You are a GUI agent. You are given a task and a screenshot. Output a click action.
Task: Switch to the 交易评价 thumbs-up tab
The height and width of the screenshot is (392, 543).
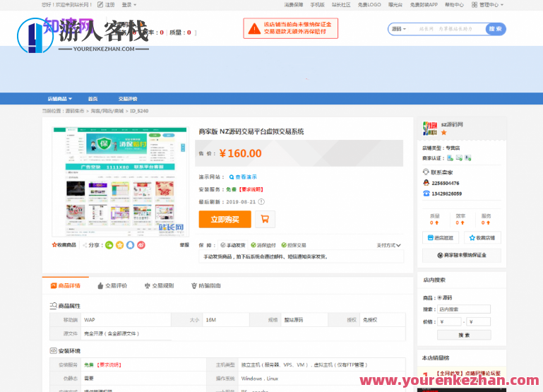(x=112, y=285)
